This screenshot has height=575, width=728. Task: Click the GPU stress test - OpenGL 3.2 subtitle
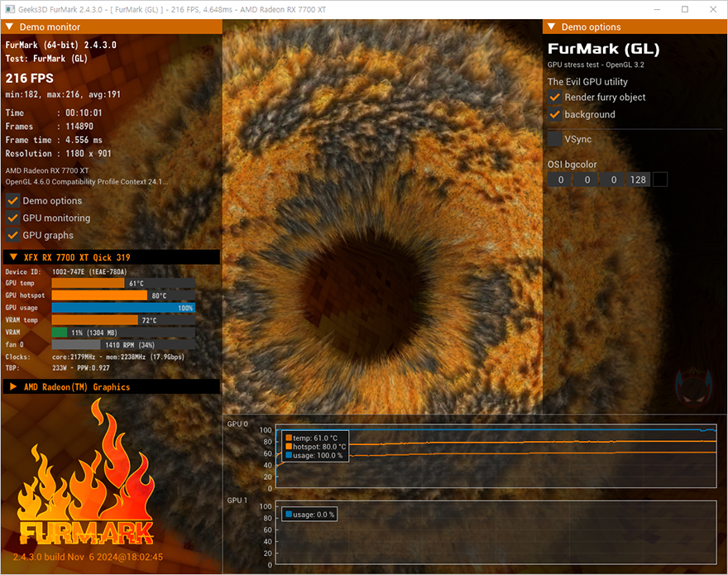[x=596, y=65]
